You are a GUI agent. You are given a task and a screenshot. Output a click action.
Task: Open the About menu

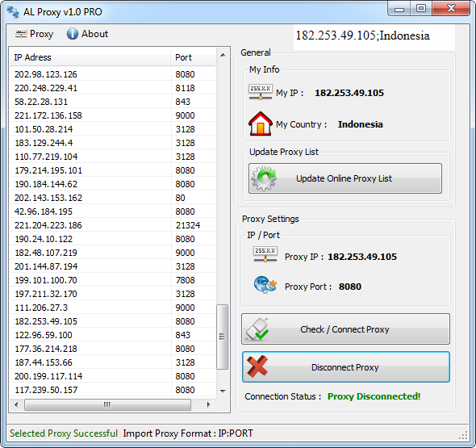tap(87, 34)
